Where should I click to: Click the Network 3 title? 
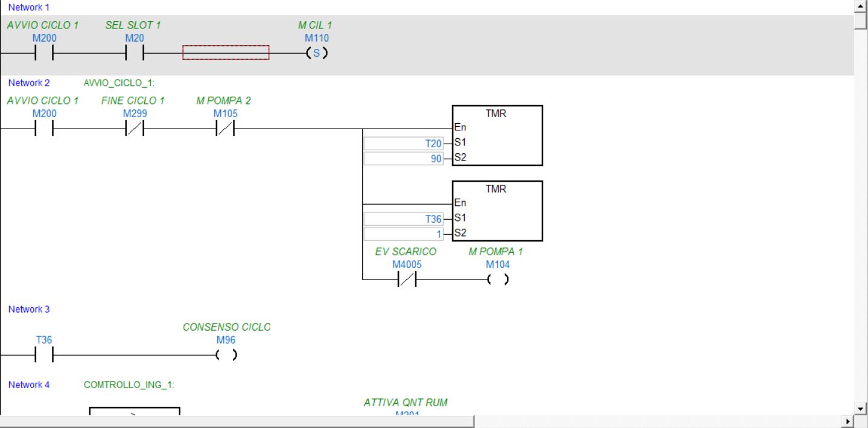29,309
